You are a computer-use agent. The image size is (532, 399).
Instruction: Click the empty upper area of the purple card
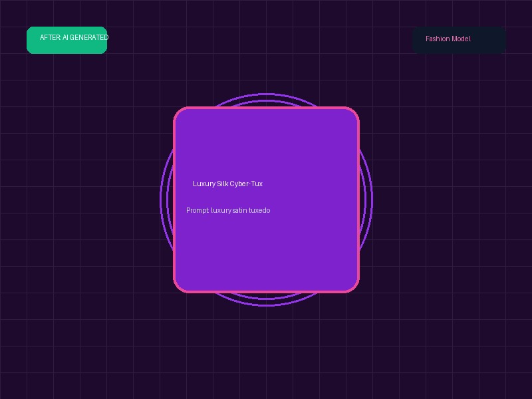coord(267,142)
